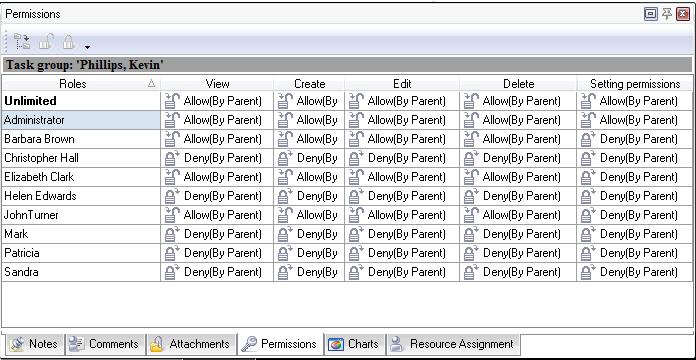696x360 pixels.
Task: Click Mark's Edit deny lock icon
Action: (356, 234)
